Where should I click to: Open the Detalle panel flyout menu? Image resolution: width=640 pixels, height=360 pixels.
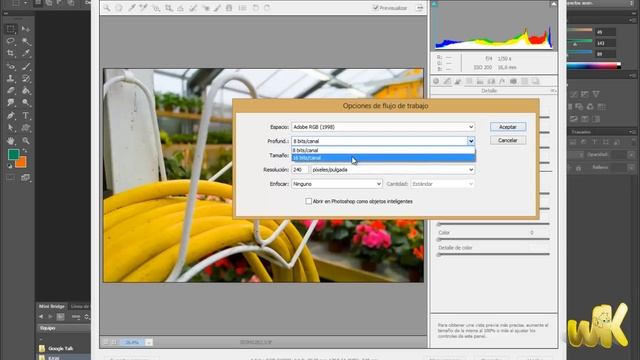(x=553, y=91)
